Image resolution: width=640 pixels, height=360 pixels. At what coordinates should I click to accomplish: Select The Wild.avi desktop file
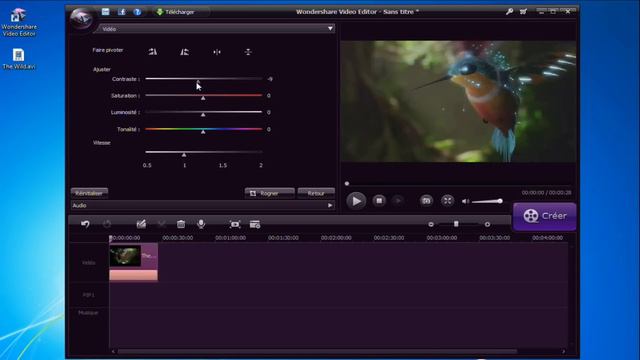[19, 59]
